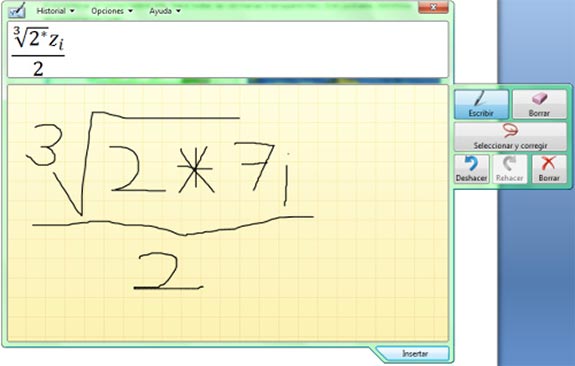Click the handwritten denominator 2
Screen dimensions: 575x366
click(167, 271)
